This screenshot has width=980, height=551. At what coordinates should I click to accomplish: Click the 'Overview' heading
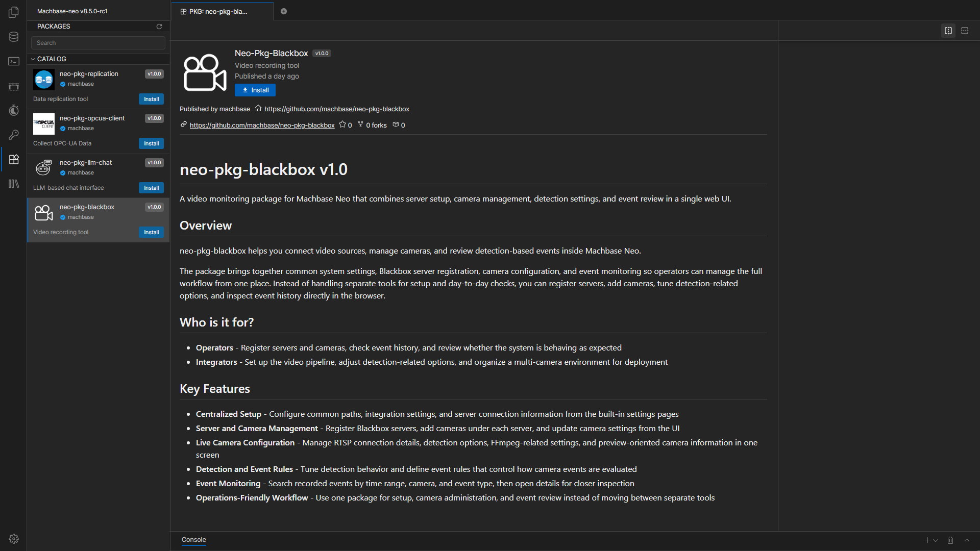206,226
